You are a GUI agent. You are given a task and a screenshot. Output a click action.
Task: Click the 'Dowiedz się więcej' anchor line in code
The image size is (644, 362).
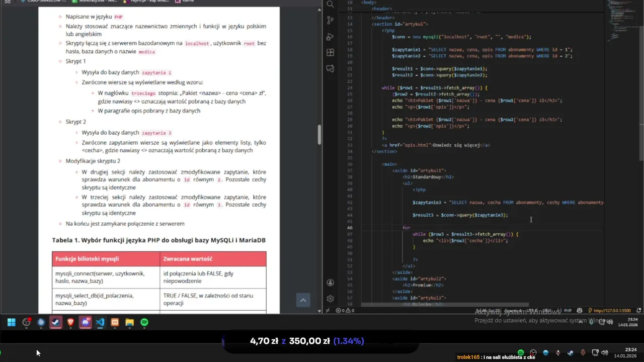coord(436,145)
